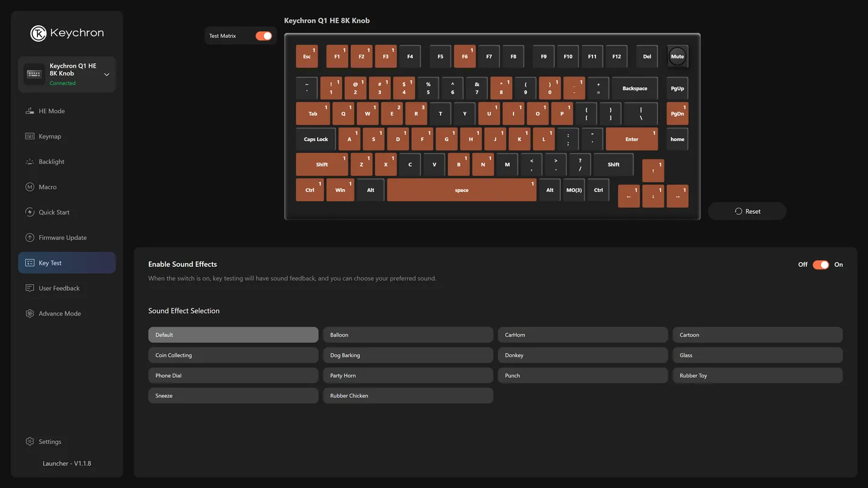Open Firmware Update arrow icon
This screenshot has height=488, width=868.
tap(30, 237)
